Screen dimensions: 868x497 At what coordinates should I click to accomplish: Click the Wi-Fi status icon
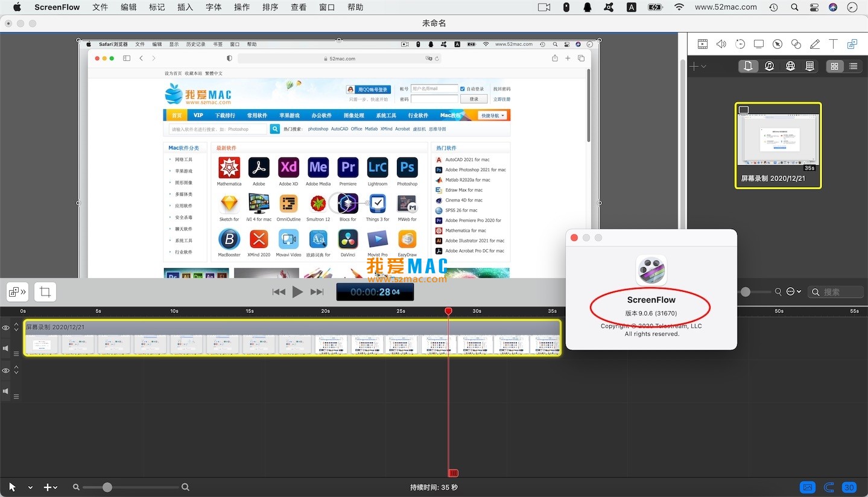[x=679, y=7]
